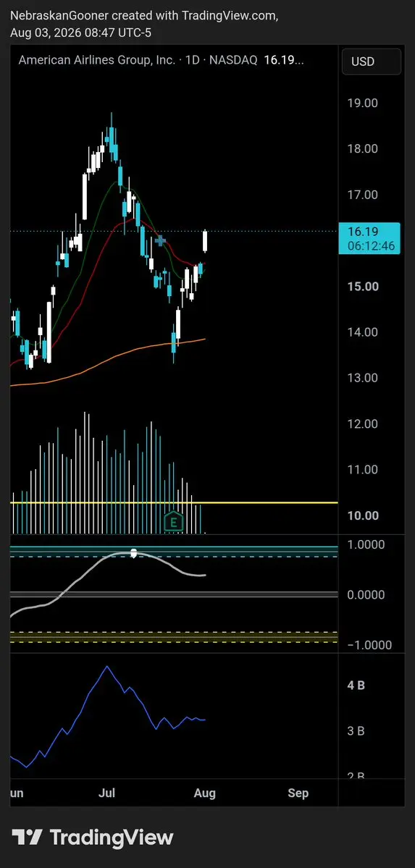Open the USD currency selector
Viewport: 415px width, 868px height.
tap(372, 62)
